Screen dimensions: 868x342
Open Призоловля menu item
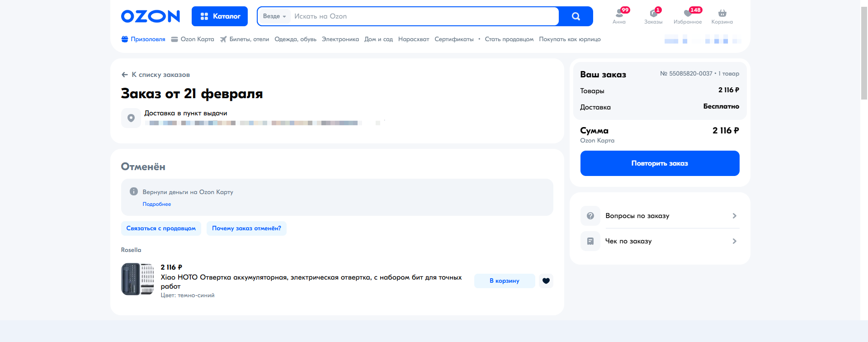click(143, 39)
